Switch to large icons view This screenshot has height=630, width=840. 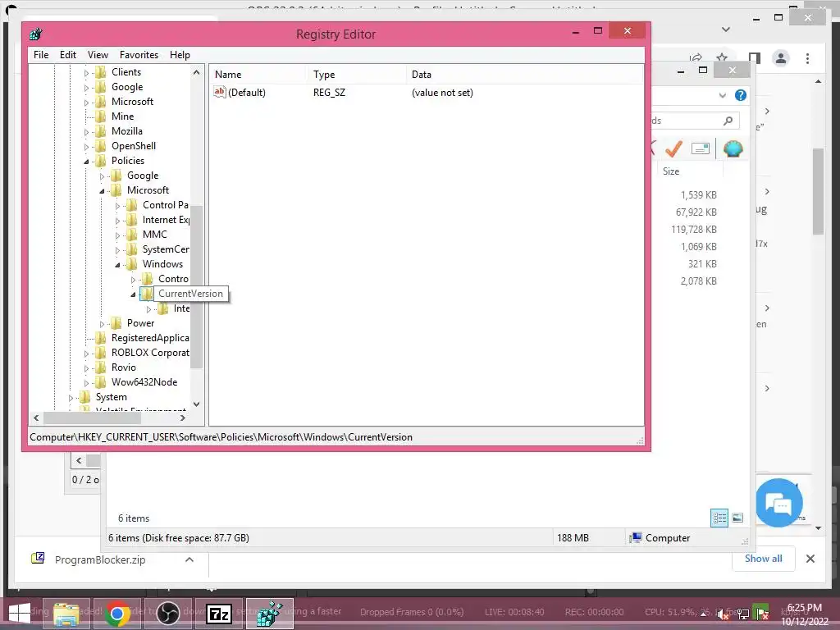pyautogui.click(x=737, y=518)
